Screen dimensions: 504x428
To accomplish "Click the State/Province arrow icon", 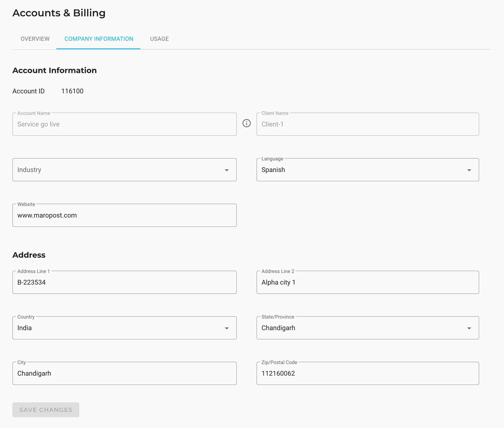I will [x=469, y=328].
